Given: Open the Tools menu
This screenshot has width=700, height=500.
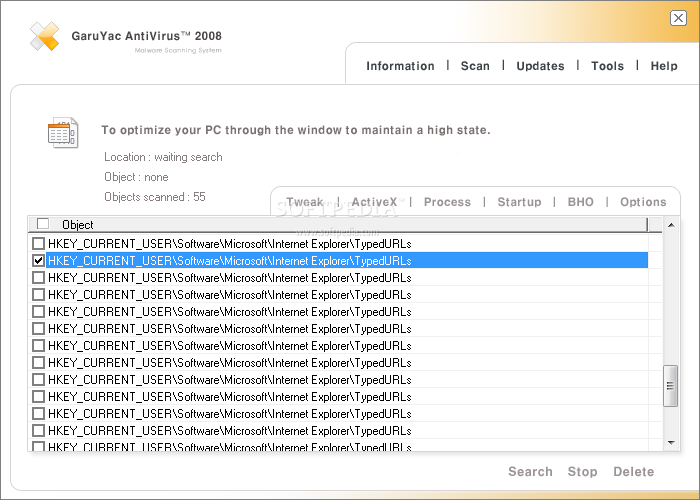Looking at the screenshot, I should tap(607, 66).
